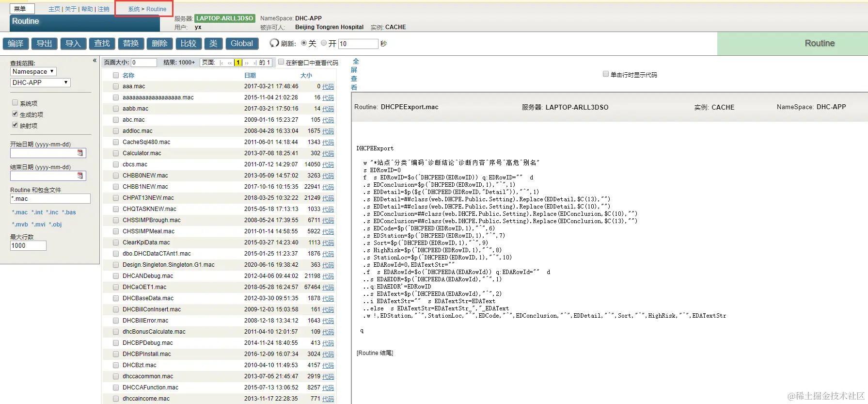Sort the list by the 日期 column
The image size is (868, 404).
[x=250, y=75]
